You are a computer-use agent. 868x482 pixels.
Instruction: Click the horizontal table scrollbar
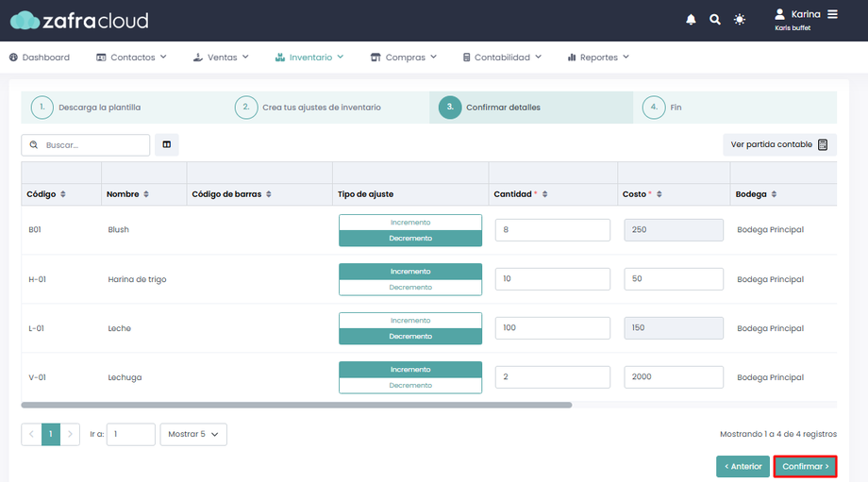click(x=296, y=405)
